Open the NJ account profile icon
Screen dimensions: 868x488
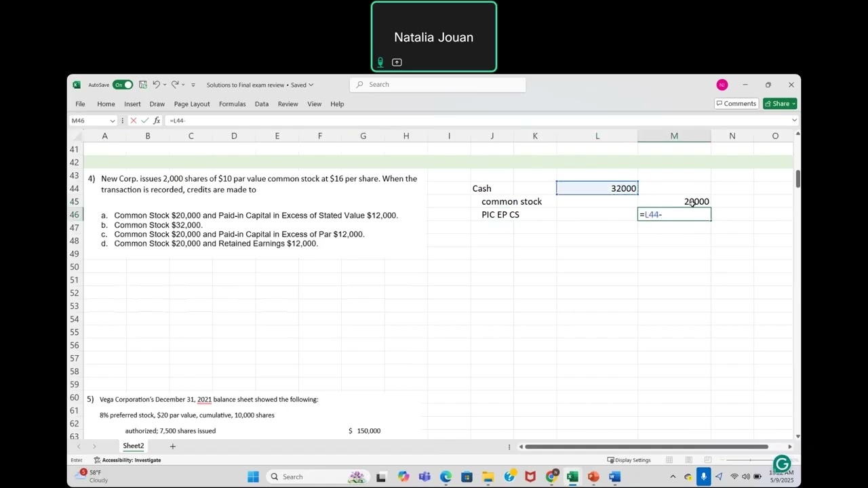tap(722, 85)
